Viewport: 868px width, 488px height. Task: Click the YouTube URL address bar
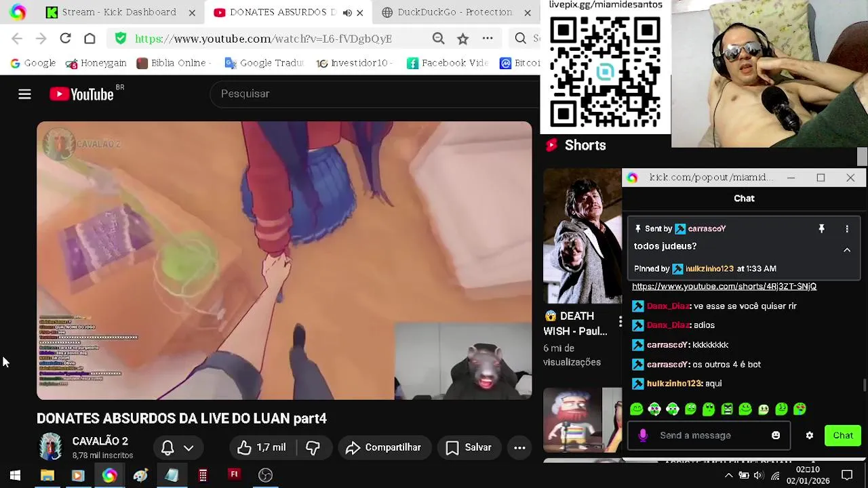coord(263,39)
